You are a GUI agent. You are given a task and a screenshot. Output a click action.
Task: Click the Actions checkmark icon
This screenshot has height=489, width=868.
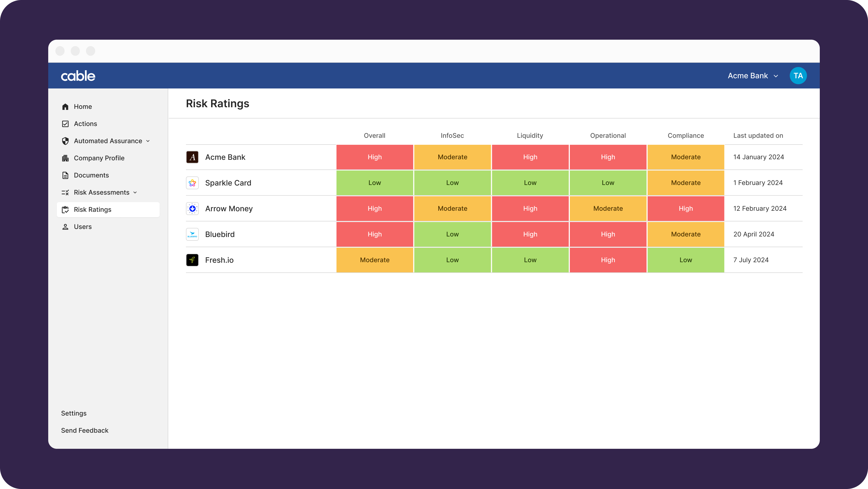tap(65, 124)
